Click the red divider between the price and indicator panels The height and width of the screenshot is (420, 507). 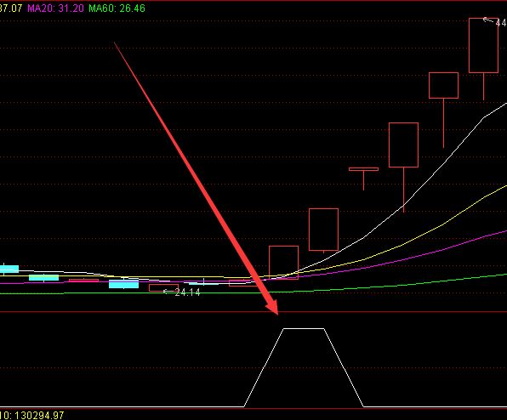tap(253, 312)
